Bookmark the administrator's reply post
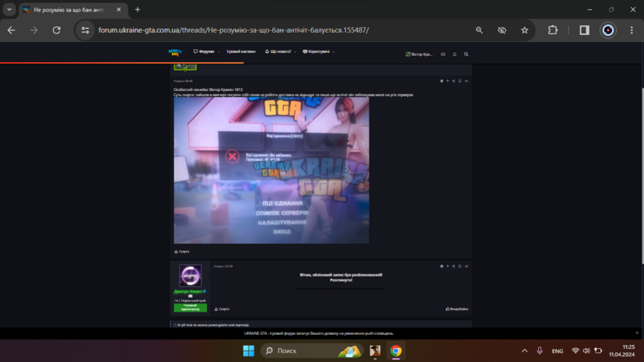Viewport: 644px width, 362px height. tap(460, 266)
